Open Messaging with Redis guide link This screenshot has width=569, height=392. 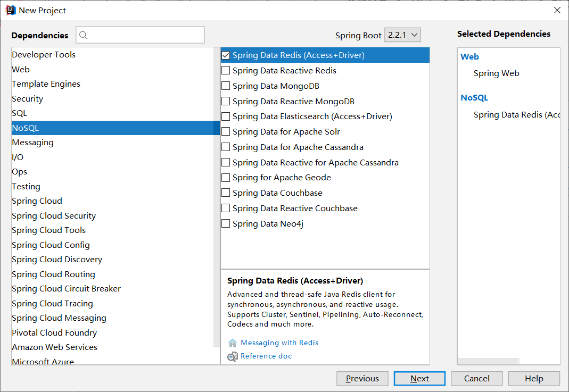(279, 343)
